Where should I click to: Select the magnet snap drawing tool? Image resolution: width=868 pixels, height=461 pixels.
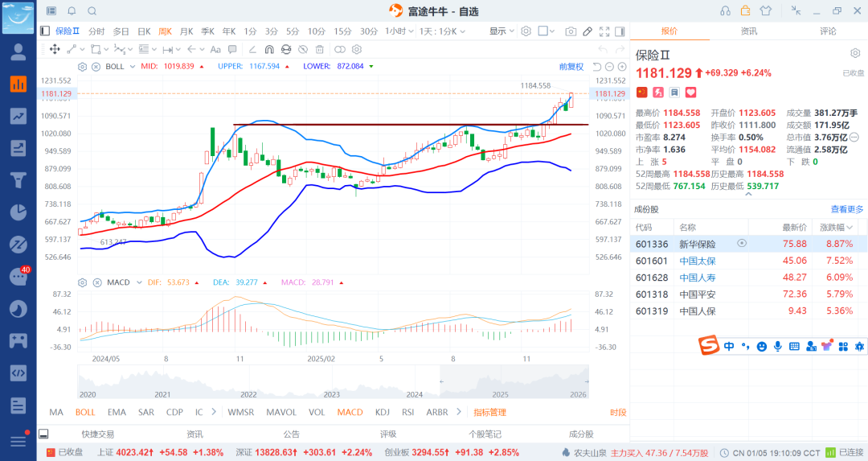(269, 49)
